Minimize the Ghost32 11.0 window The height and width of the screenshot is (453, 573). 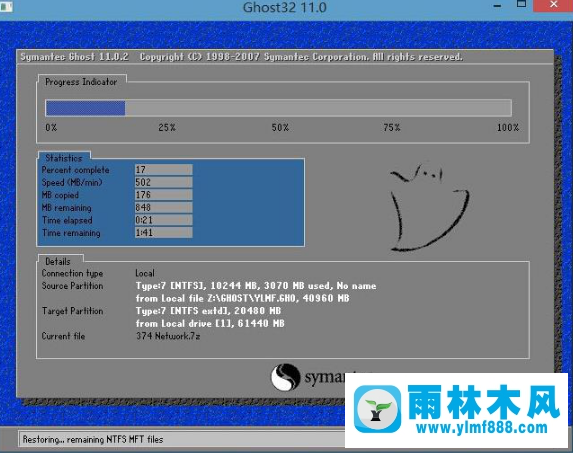497,6
